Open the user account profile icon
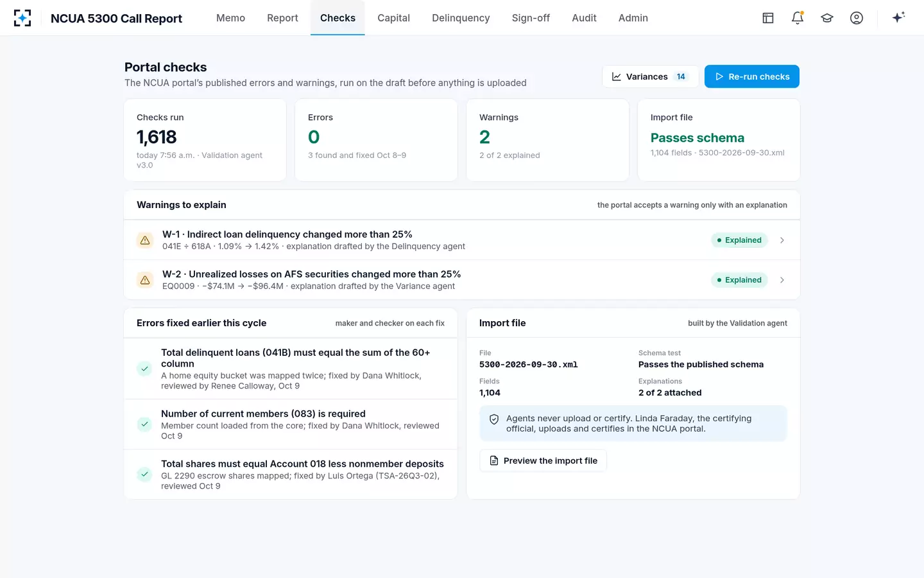The image size is (924, 578). (857, 18)
